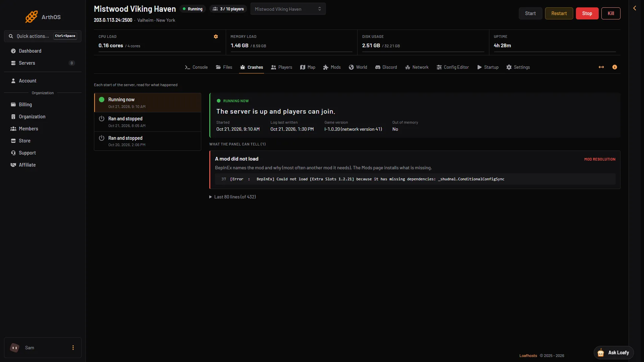
Task: Expand Last 80 lines log section
Action: pos(232,197)
